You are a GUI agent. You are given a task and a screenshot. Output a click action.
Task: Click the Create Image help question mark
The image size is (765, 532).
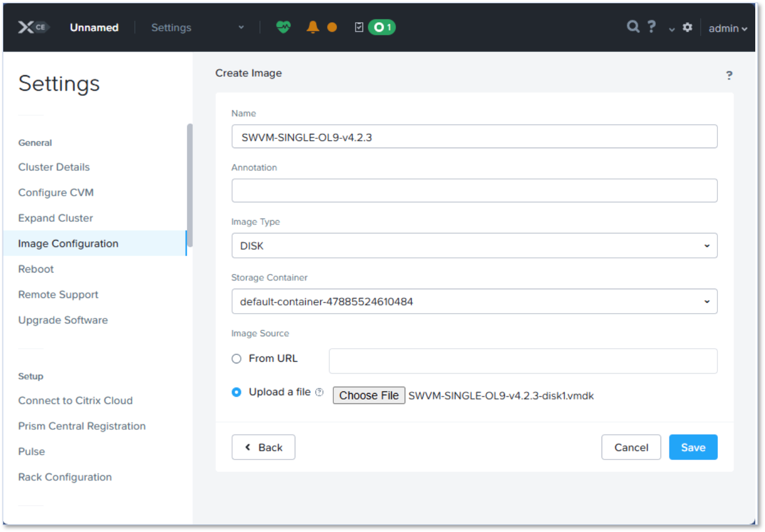pyautogui.click(x=729, y=75)
